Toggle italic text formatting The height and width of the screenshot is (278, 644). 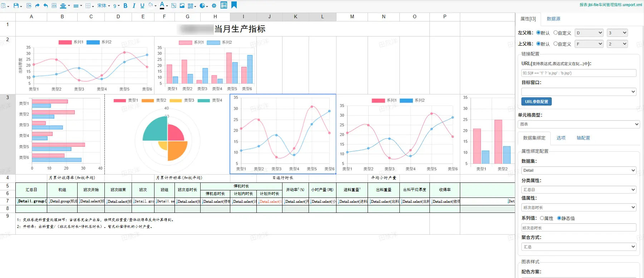[134, 6]
